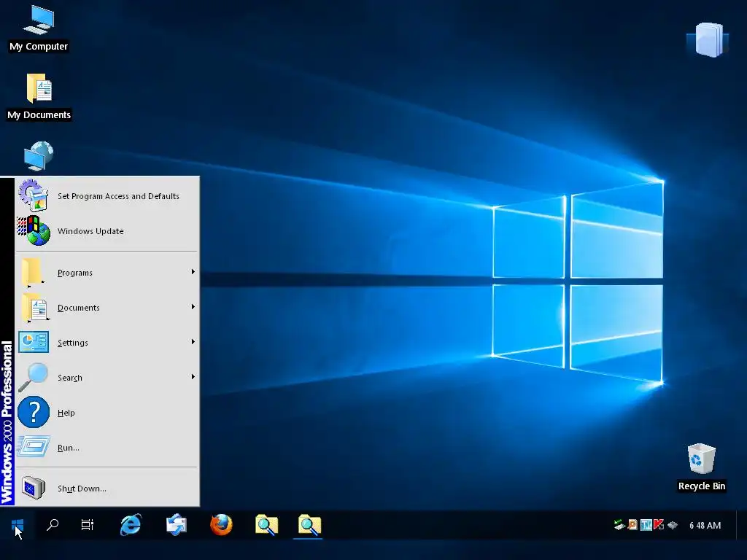The image size is (747, 560).
Task: Select the Recycle Bin desktop icon
Action: [x=701, y=467]
